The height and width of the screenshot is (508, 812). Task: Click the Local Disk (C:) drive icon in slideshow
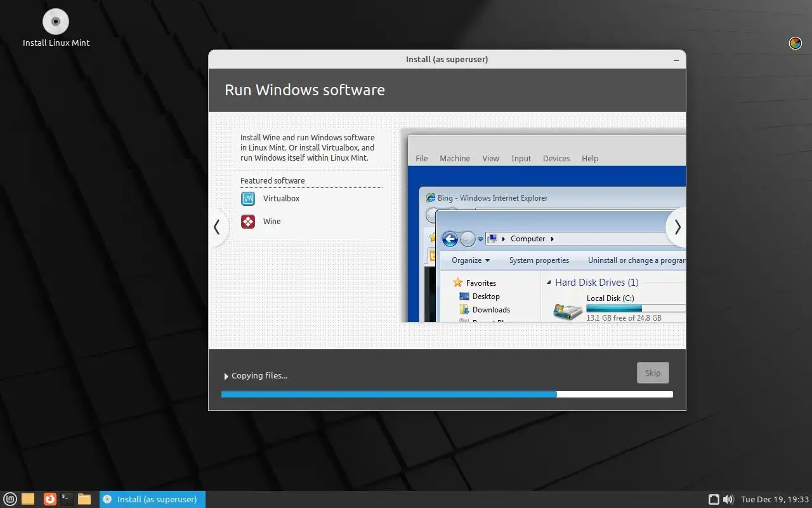568,311
